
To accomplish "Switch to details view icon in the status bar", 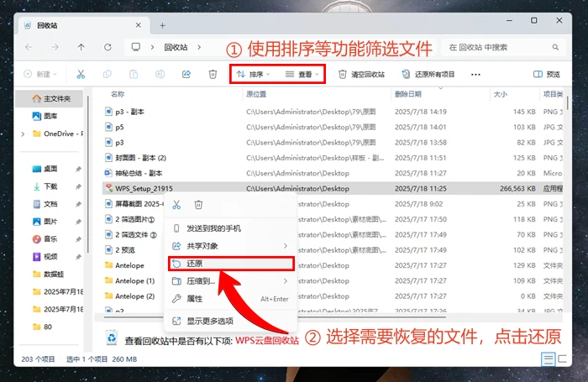I will coord(548,359).
